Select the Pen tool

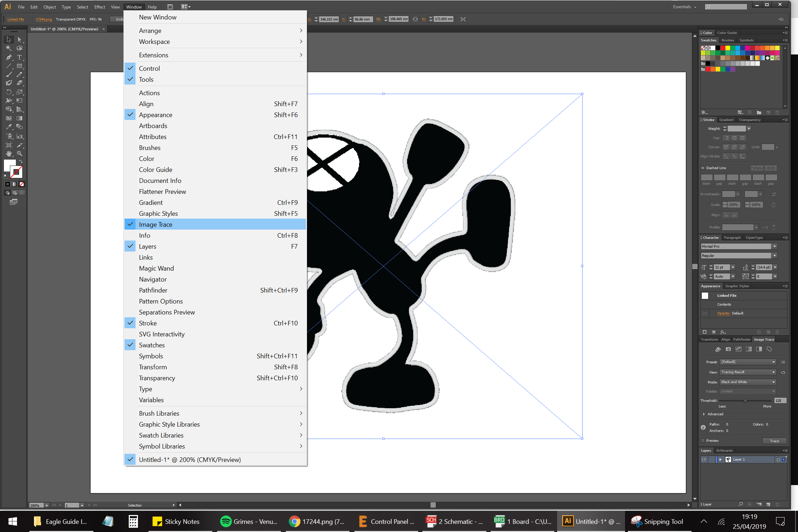(9, 57)
